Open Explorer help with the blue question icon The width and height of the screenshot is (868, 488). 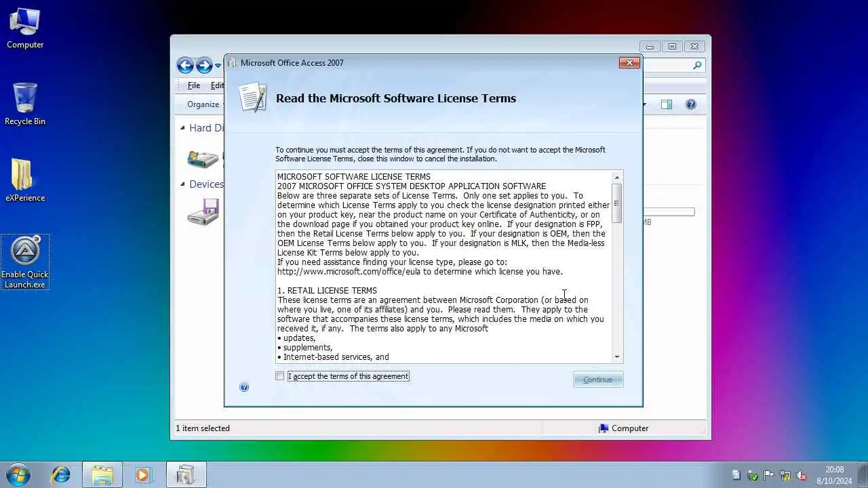point(691,104)
